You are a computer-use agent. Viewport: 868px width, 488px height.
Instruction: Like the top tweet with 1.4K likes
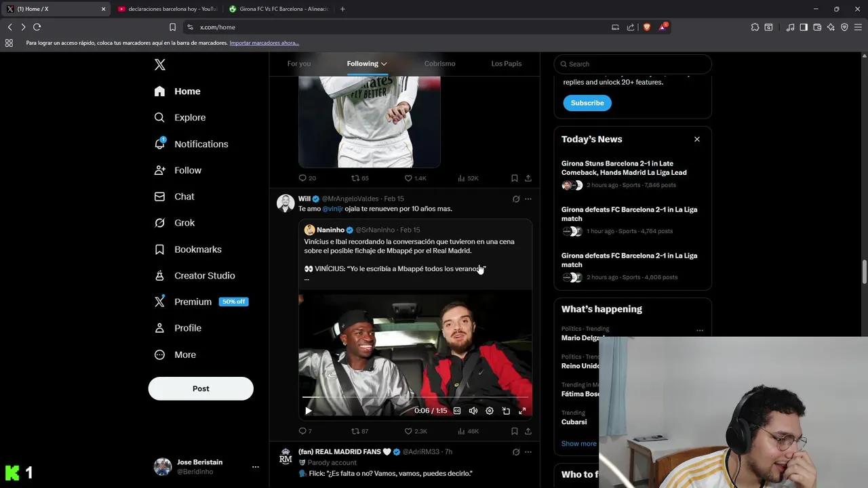coord(416,178)
